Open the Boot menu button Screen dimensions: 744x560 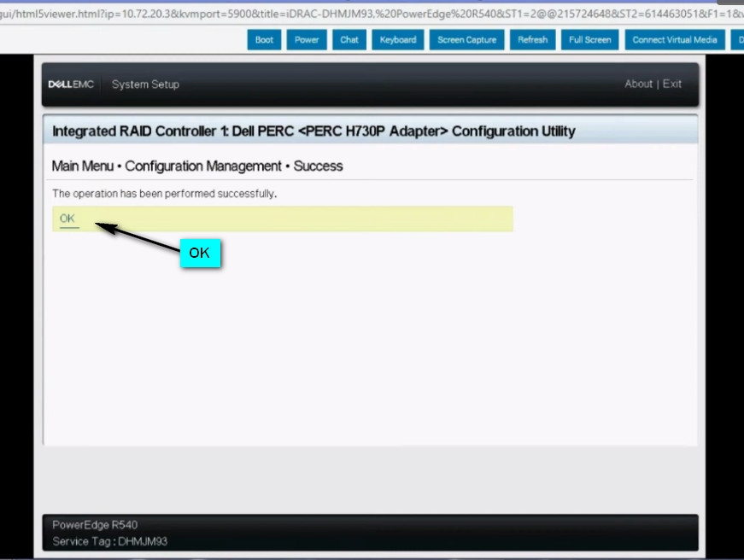point(264,40)
